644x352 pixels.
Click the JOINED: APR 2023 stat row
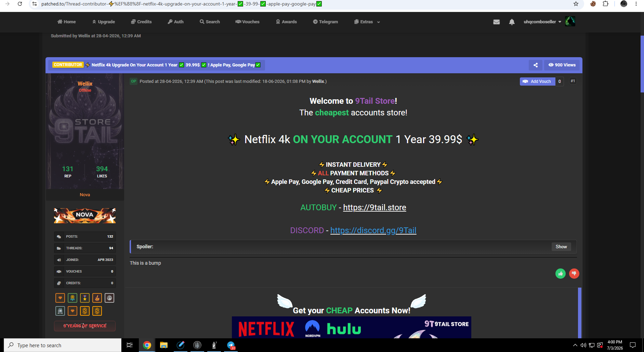[x=85, y=260]
